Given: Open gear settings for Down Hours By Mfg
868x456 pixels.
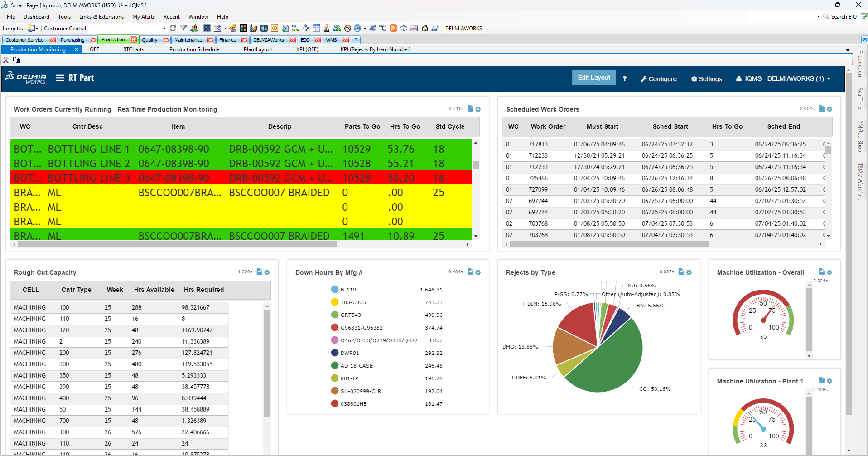Looking at the screenshot, I should click(478, 272).
